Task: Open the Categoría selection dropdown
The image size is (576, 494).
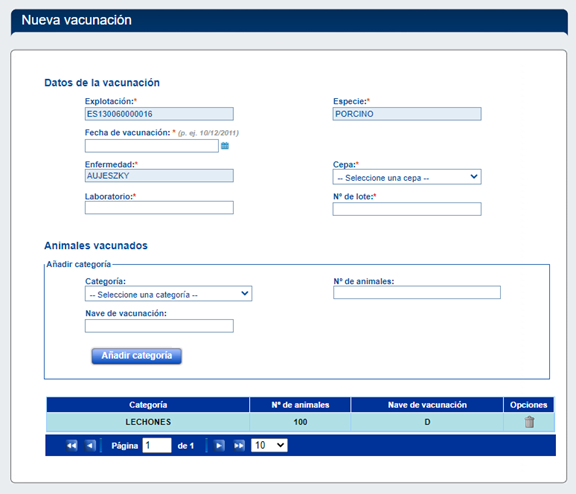Action: 169,294
